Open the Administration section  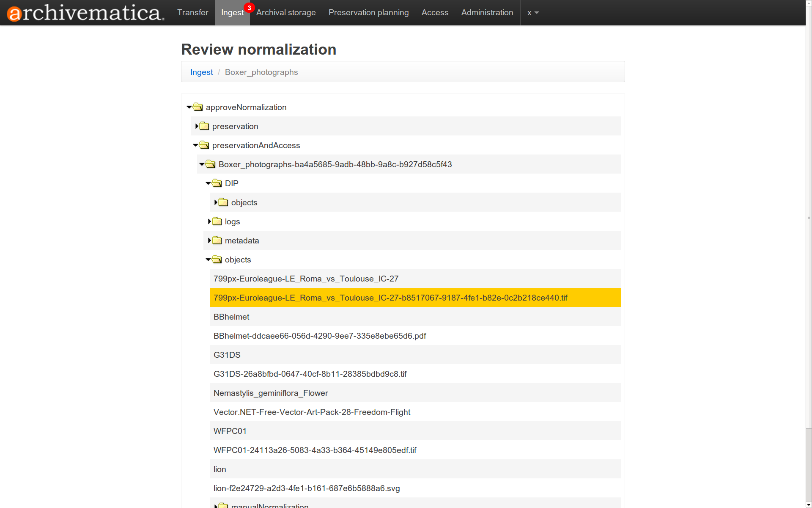pos(487,13)
